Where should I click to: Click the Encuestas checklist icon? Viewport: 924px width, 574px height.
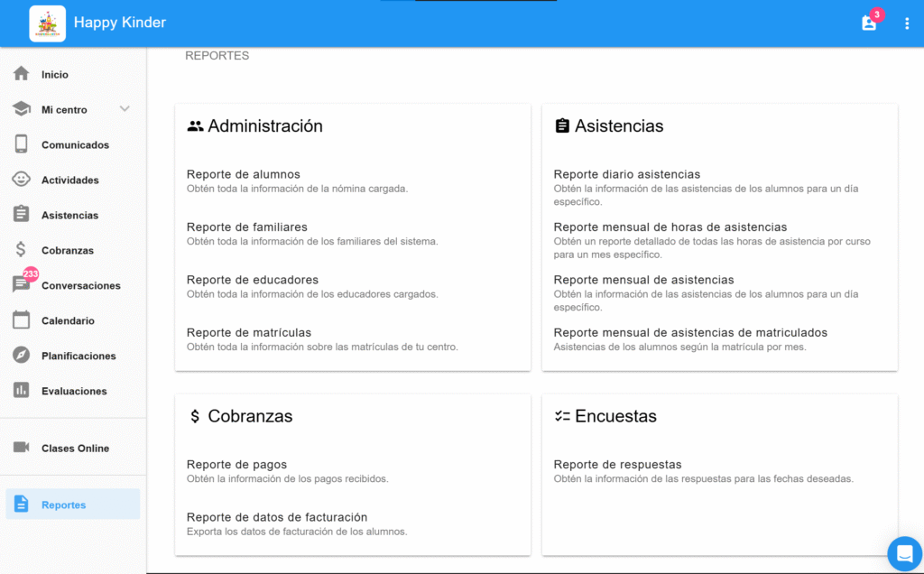[x=562, y=416]
